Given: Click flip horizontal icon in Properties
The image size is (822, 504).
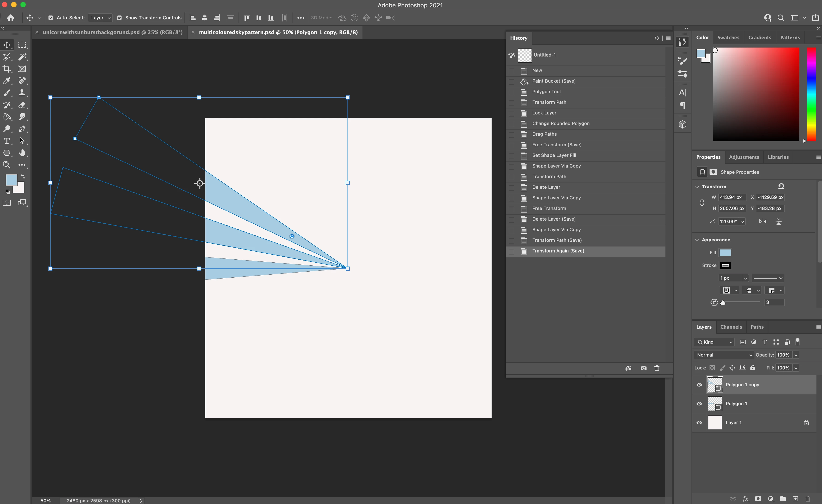Looking at the screenshot, I should pyautogui.click(x=763, y=221).
